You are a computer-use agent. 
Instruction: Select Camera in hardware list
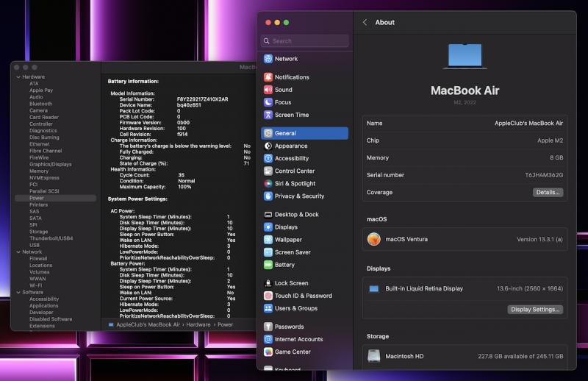[38, 110]
